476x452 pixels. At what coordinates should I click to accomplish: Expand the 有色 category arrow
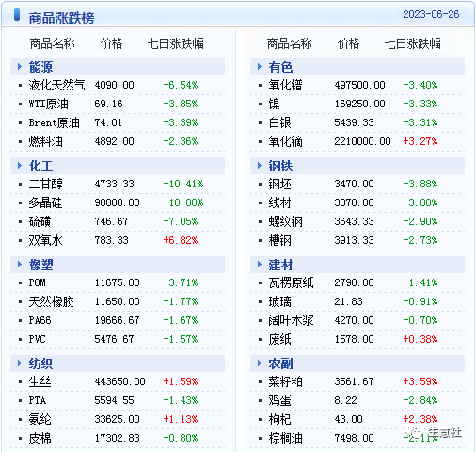(260, 67)
